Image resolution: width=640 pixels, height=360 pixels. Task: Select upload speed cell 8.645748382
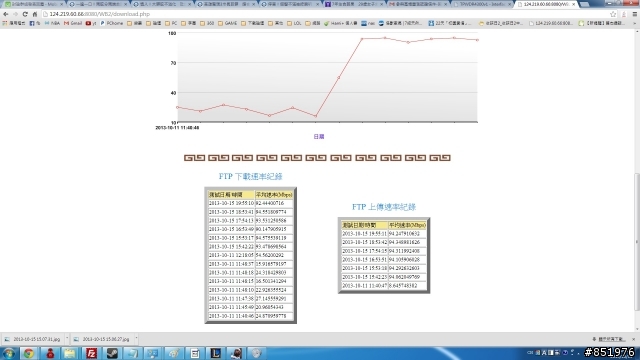[x=407, y=286]
